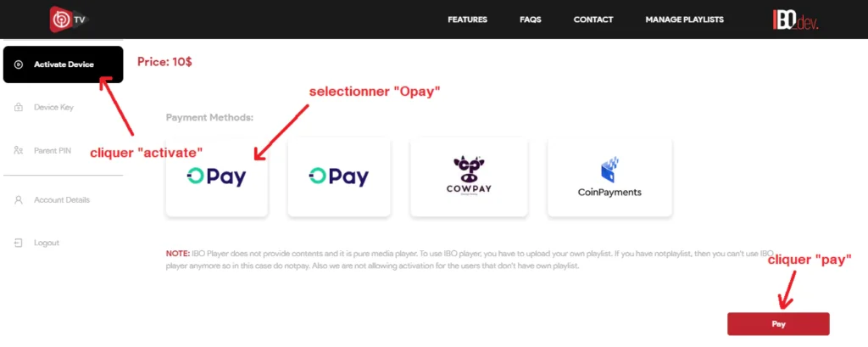The image size is (868, 347).
Task: Click the Device Key lock icon
Action: [x=19, y=107]
